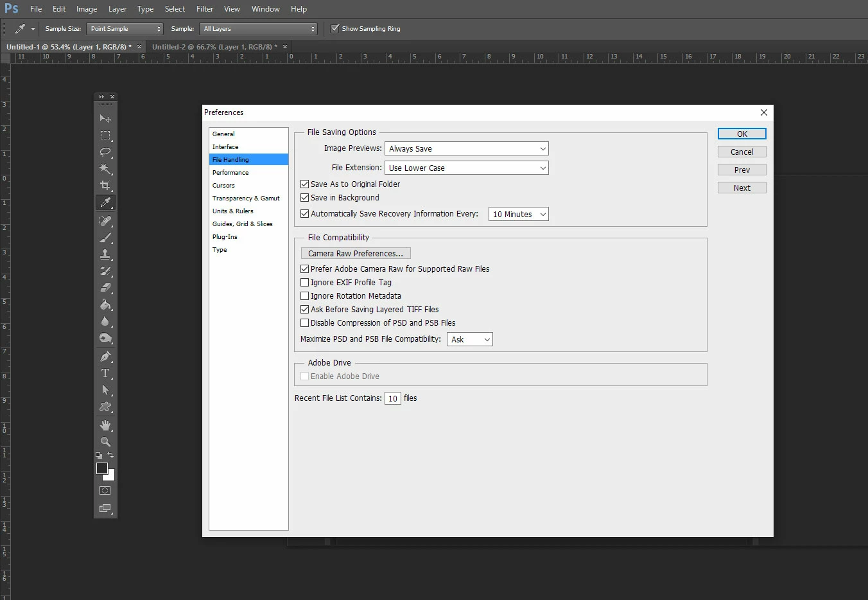Open Maximize PSD and PSB Compatibility dropdown

point(470,340)
